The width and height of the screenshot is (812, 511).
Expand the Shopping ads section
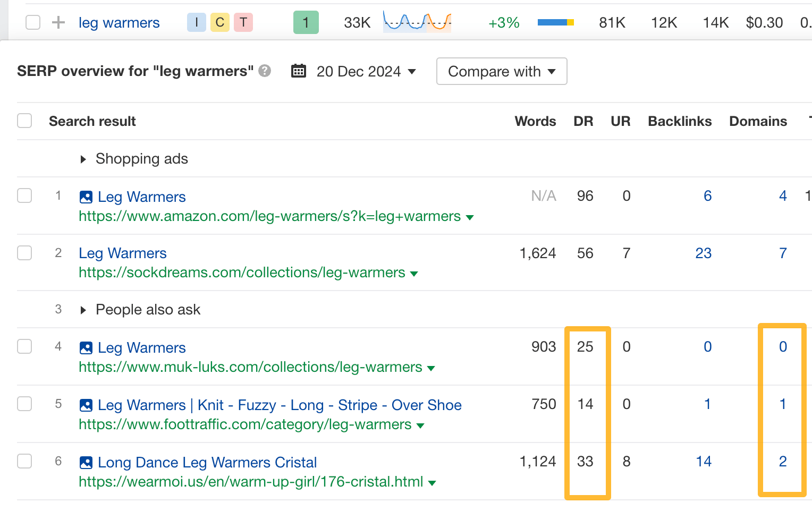pyautogui.click(x=83, y=159)
